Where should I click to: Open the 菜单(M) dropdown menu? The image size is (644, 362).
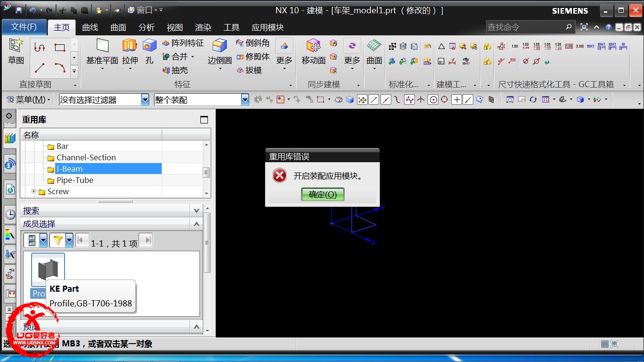[28, 99]
